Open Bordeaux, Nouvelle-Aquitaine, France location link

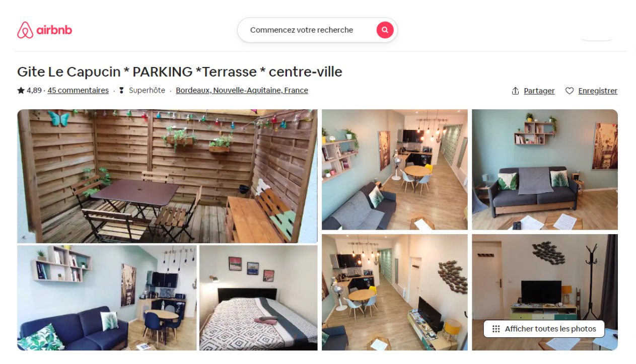pos(242,91)
